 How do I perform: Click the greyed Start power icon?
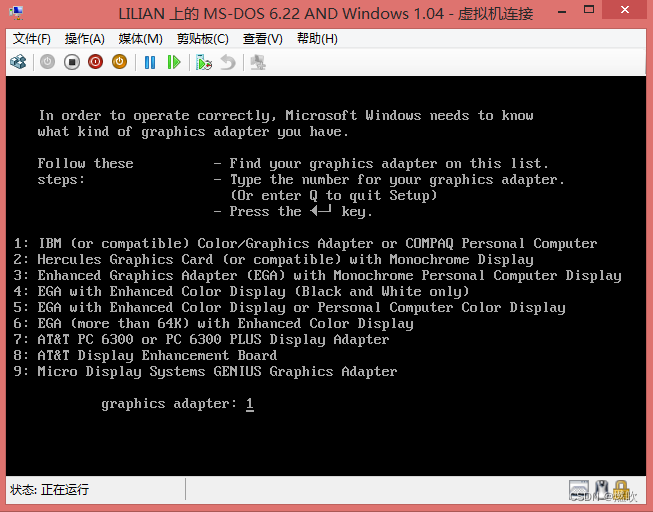click(x=47, y=62)
